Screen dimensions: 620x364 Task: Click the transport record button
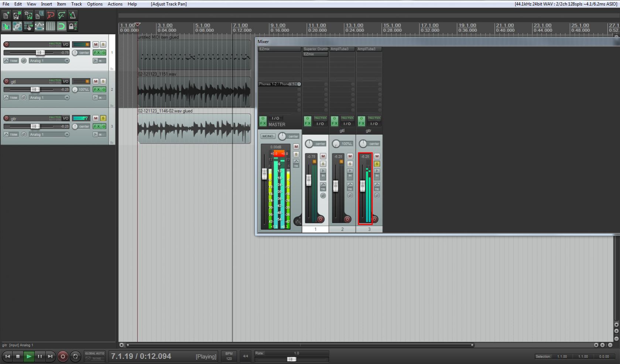63,356
